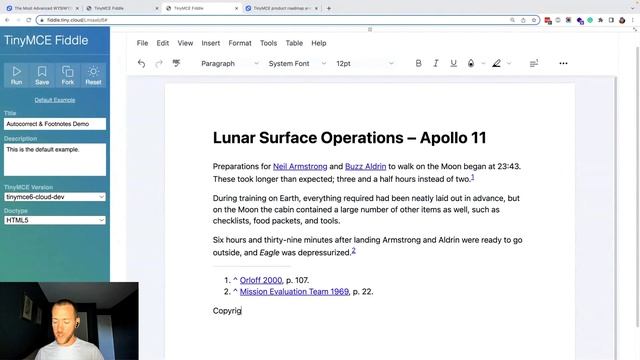This screenshot has height=360, width=640.
Task: Open a new browser tab
Action: pos(329,8)
